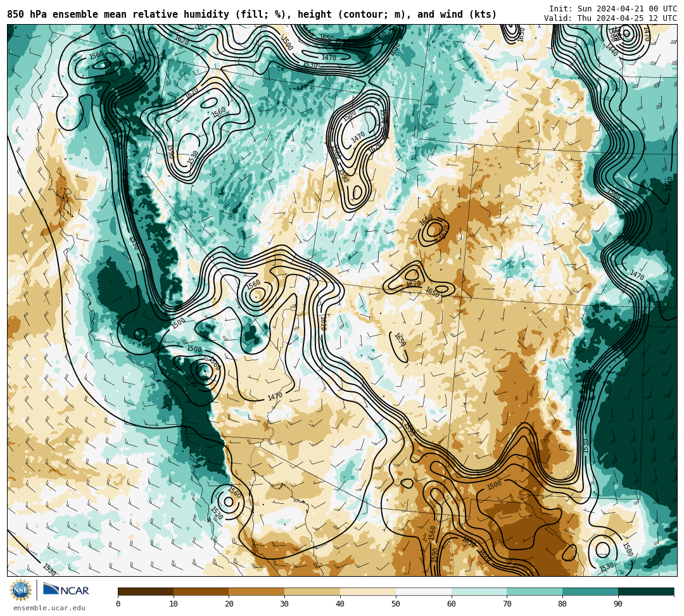Pick the 10–20% brown colorbar segment

pos(201,591)
